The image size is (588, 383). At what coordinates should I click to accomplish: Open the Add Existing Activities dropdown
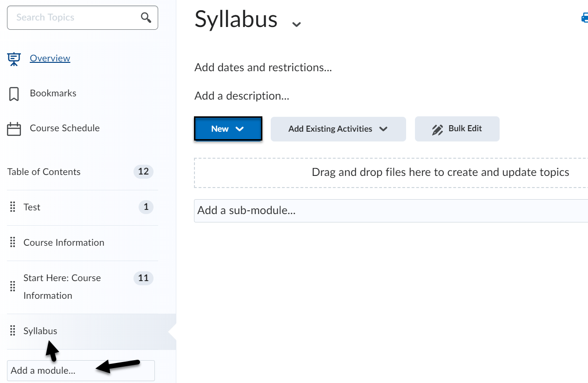(338, 129)
